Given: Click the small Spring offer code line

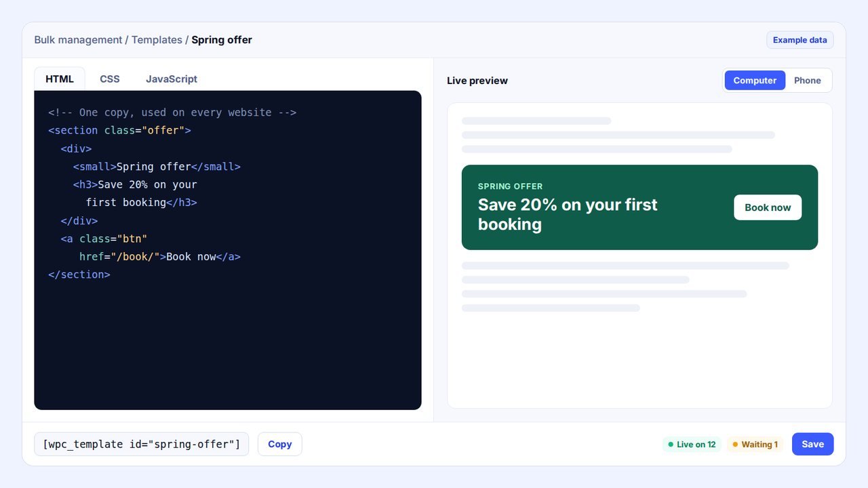Looking at the screenshot, I should [157, 167].
